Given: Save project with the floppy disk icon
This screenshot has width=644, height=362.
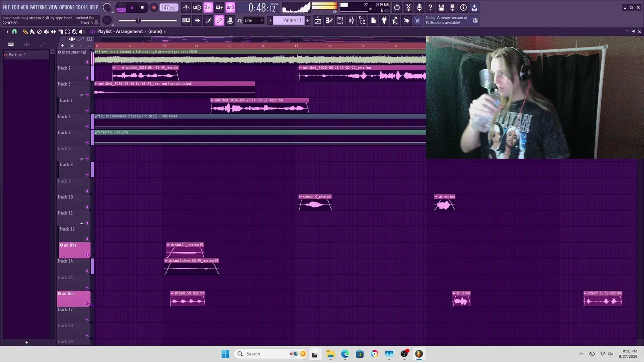Looking at the screenshot, I should (441, 7).
